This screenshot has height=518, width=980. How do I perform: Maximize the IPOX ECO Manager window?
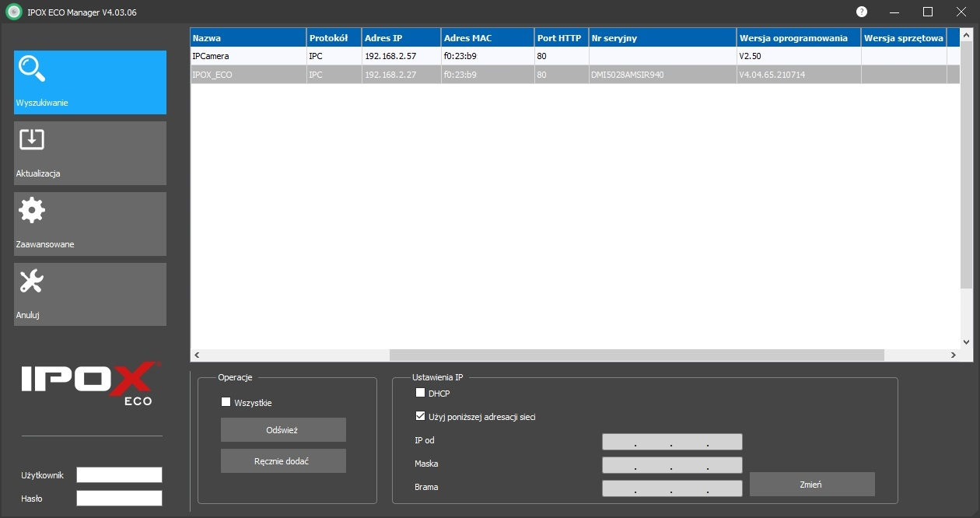click(928, 12)
